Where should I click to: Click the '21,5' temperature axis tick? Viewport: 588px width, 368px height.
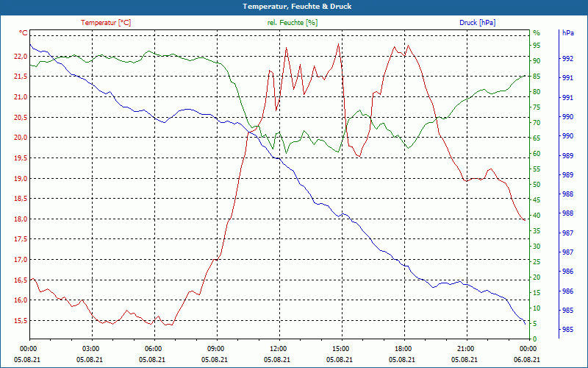(x=21, y=77)
